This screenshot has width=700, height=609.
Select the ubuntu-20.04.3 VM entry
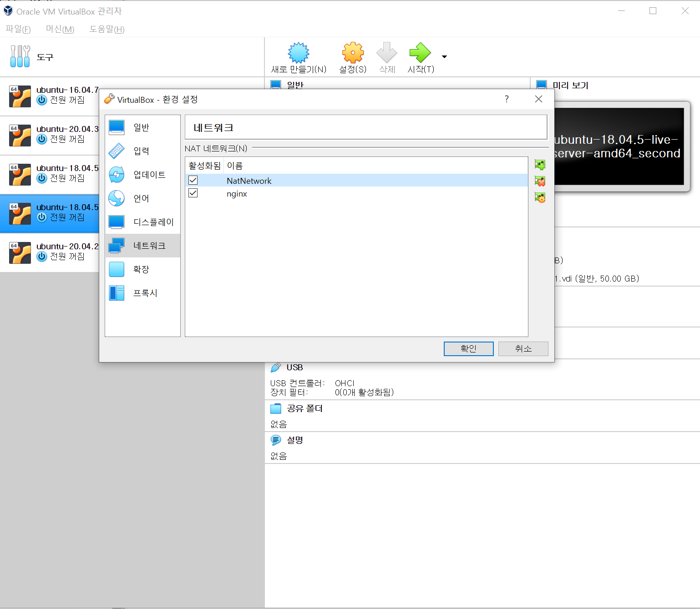coord(50,136)
